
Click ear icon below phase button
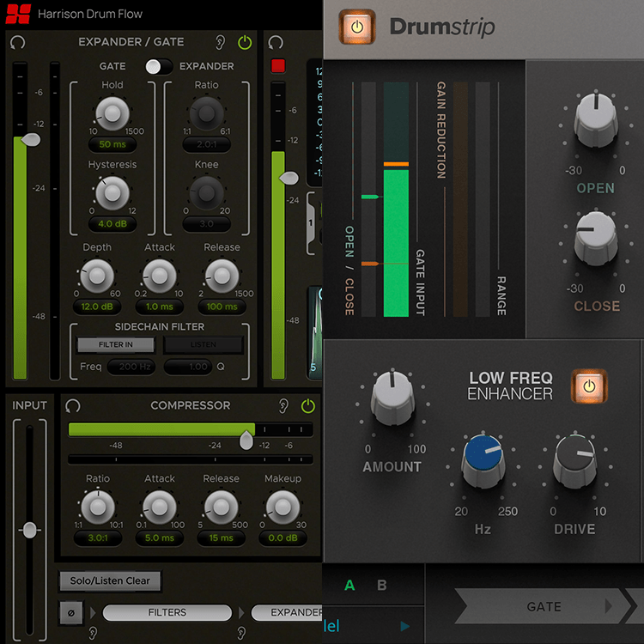coord(93,633)
